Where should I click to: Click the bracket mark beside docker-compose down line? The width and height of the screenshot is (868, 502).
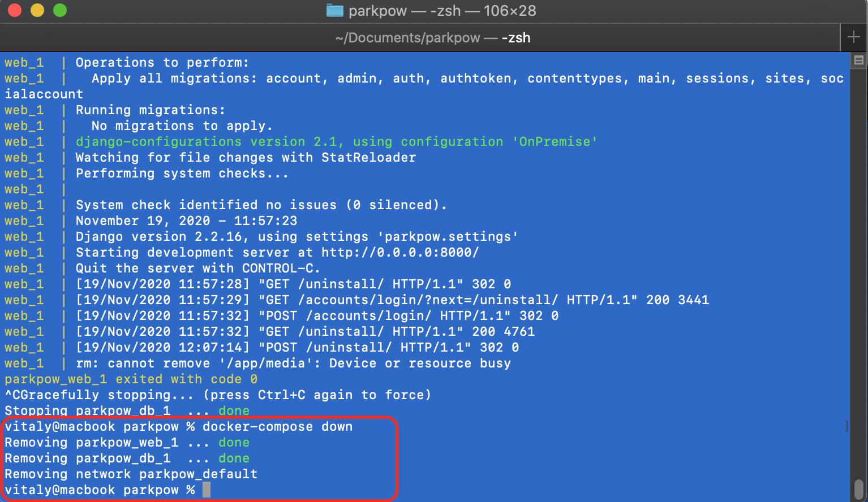[846, 426]
